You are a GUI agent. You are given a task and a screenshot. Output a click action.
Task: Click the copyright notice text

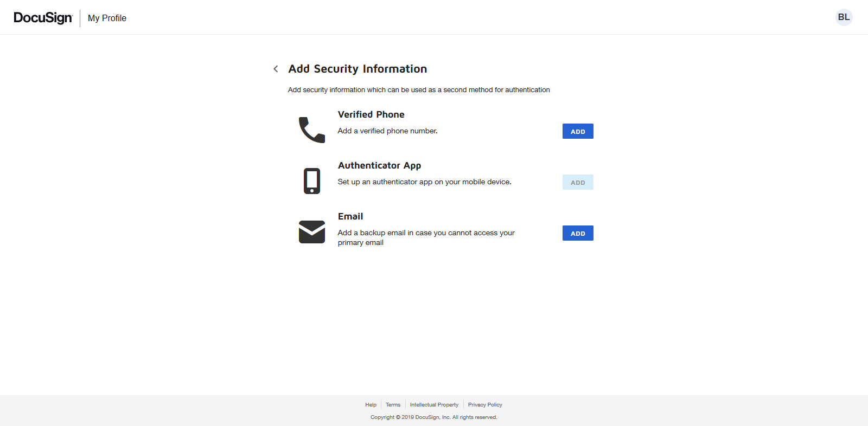pos(433,417)
